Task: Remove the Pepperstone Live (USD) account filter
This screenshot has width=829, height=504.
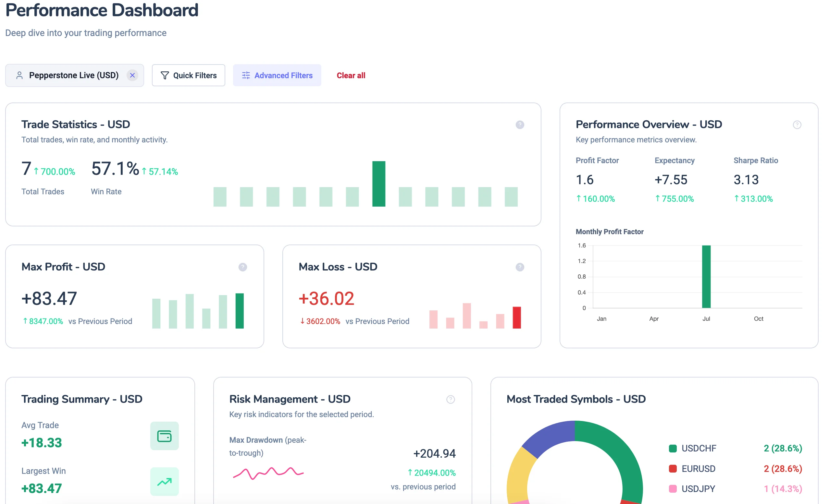Action: [x=133, y=76]
